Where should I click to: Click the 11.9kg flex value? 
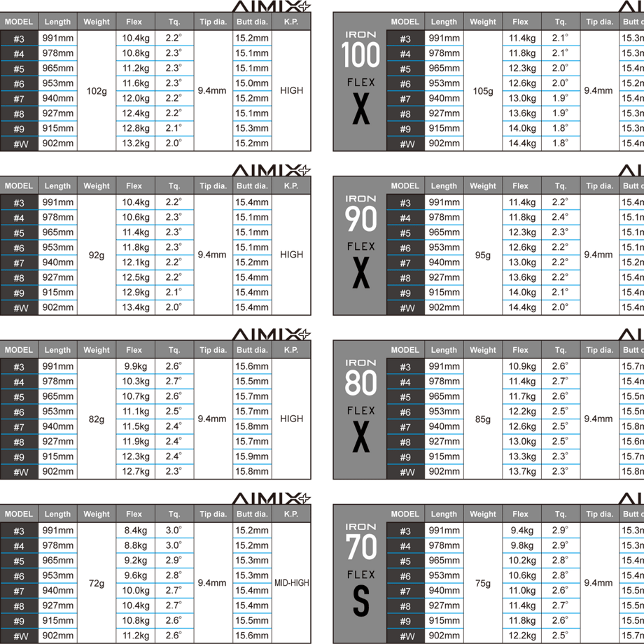click(x=136, y=442)
